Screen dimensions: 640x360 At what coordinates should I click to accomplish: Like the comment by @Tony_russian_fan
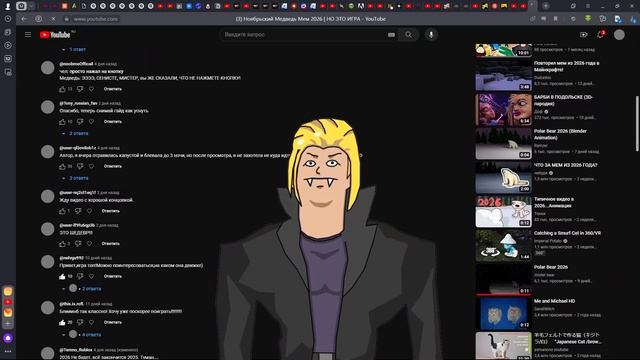click(x=62, y=122)
